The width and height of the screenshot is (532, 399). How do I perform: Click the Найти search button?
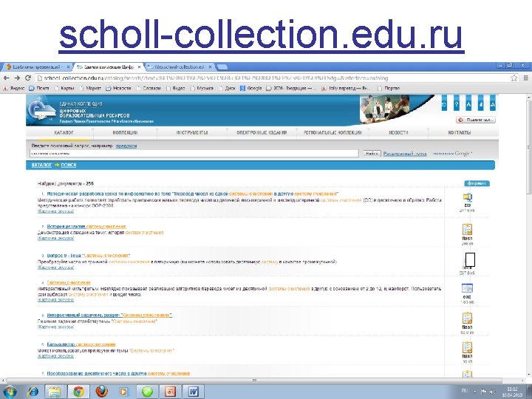[x=372, y=154]
